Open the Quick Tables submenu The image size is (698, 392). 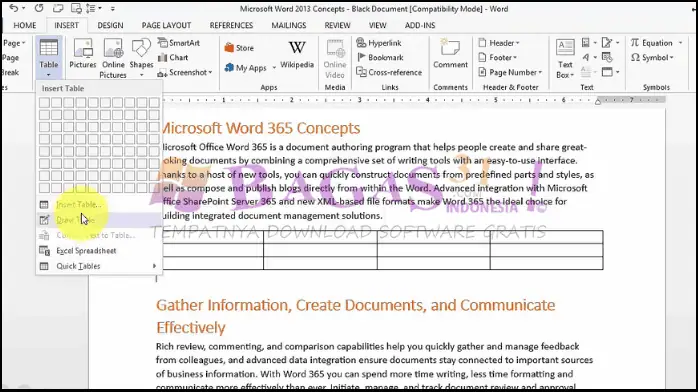pos(99,266)
